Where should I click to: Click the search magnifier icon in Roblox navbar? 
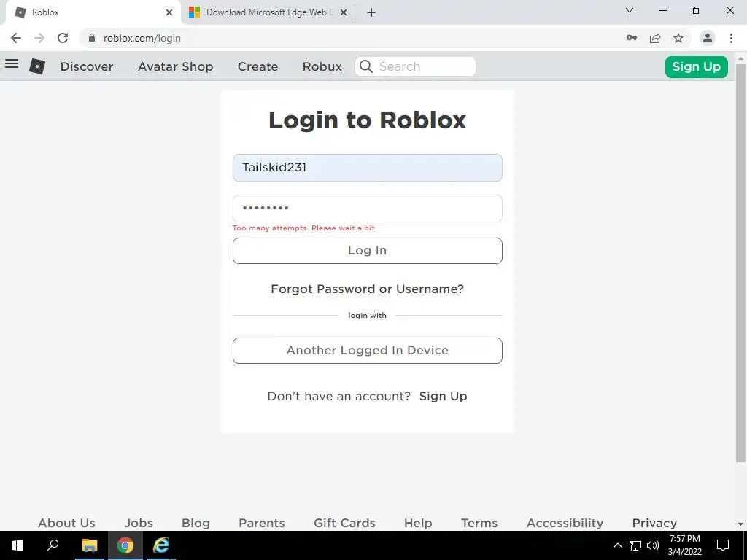click(366, 66)
